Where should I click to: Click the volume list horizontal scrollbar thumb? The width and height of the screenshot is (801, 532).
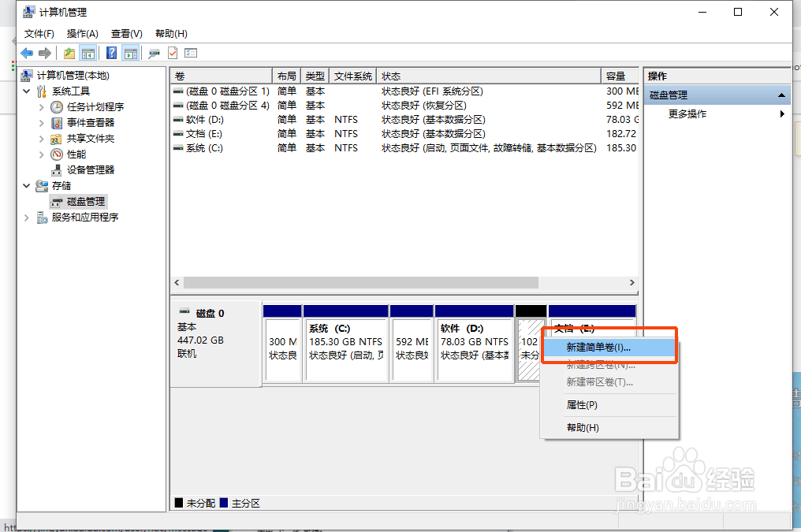(360, 283)
